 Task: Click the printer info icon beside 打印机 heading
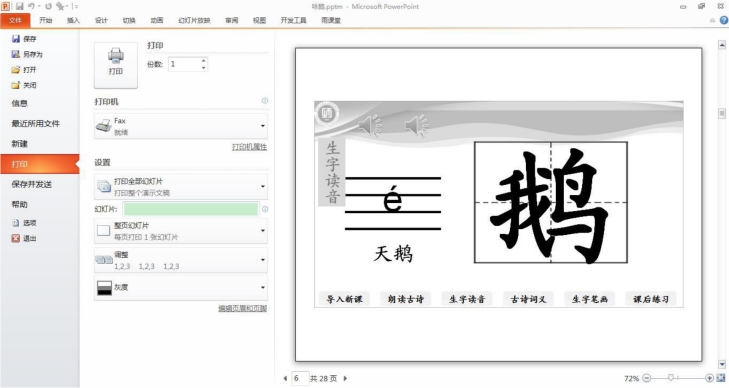click(x=265, y=101)
